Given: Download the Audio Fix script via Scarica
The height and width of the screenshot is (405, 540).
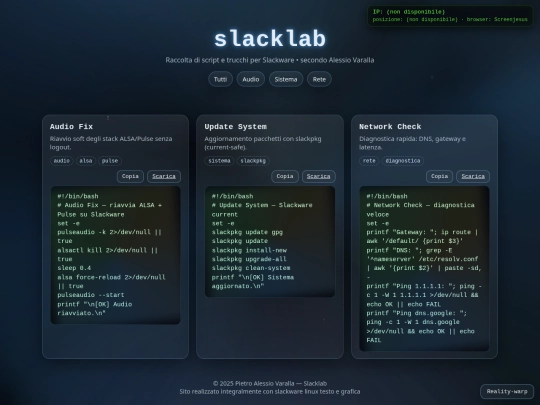Looking at the screenshot, I should [164, 176].
